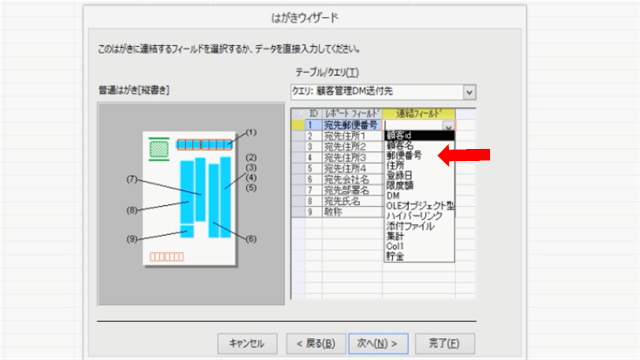Expand the 連結フィールド cell dropdown arrow
Viewport: 640px width, 360px height.
[x=449, y=126]
